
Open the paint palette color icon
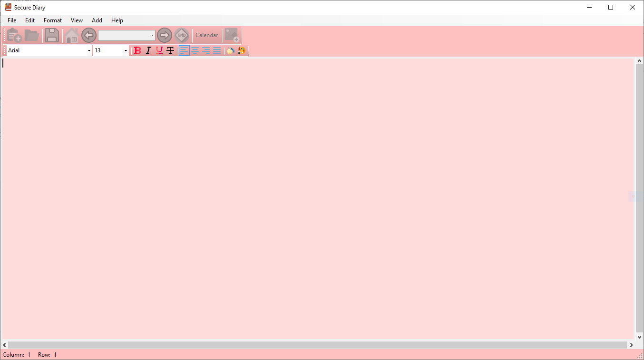pos(242,50)
